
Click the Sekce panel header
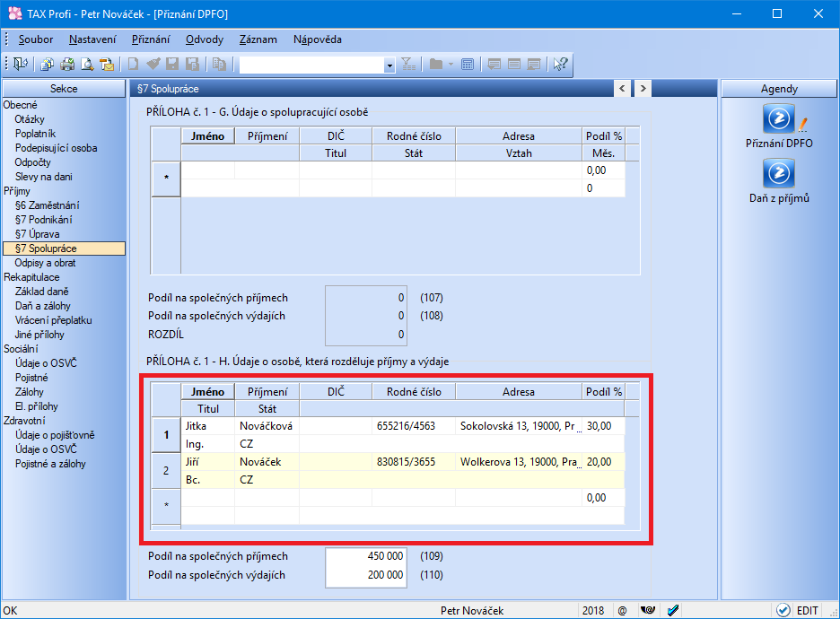(64, 89)
